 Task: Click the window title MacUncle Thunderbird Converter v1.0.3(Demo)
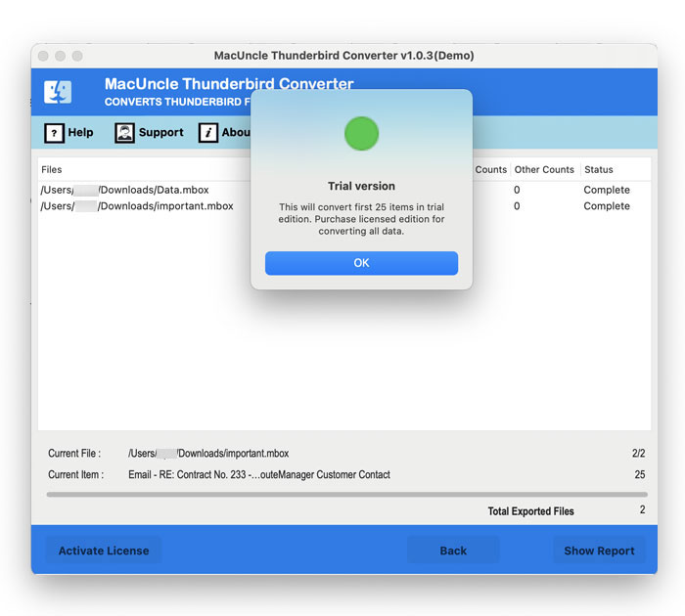(x=343, y=56)
